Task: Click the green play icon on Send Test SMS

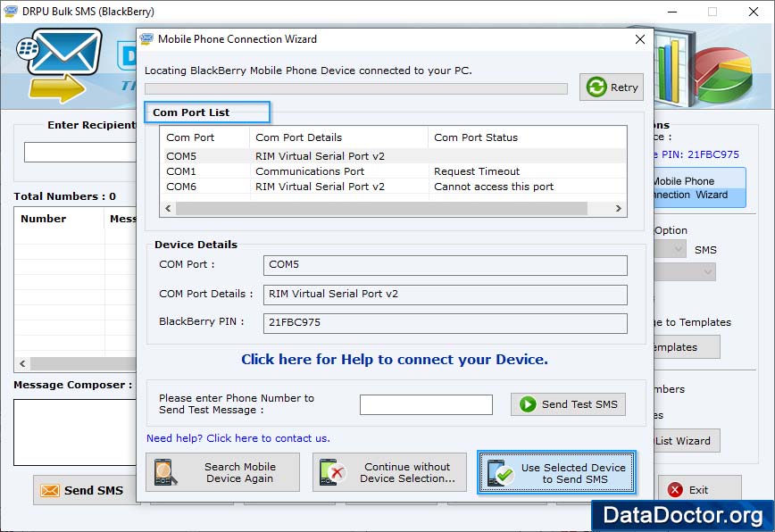Action: (x=528, y=404)
